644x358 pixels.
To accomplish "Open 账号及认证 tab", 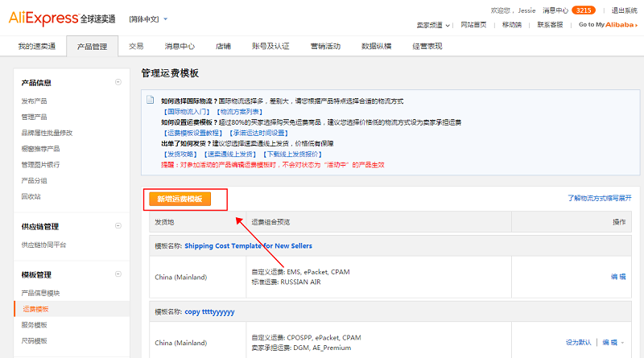I will tap(270, 46).
